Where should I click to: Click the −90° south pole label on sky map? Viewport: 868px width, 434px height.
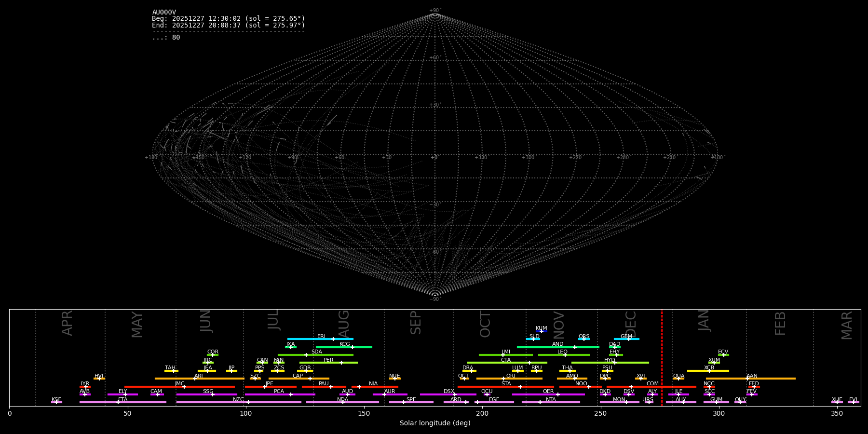pos(435,299)
